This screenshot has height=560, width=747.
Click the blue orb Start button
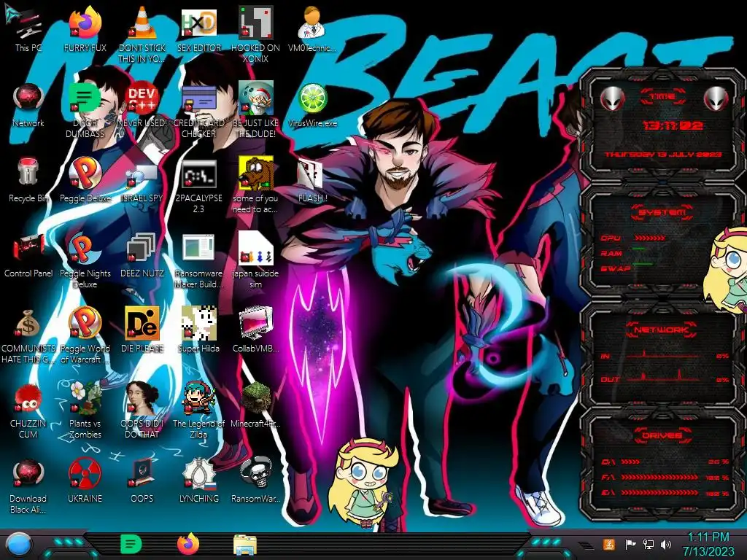(x=19, y=545)
